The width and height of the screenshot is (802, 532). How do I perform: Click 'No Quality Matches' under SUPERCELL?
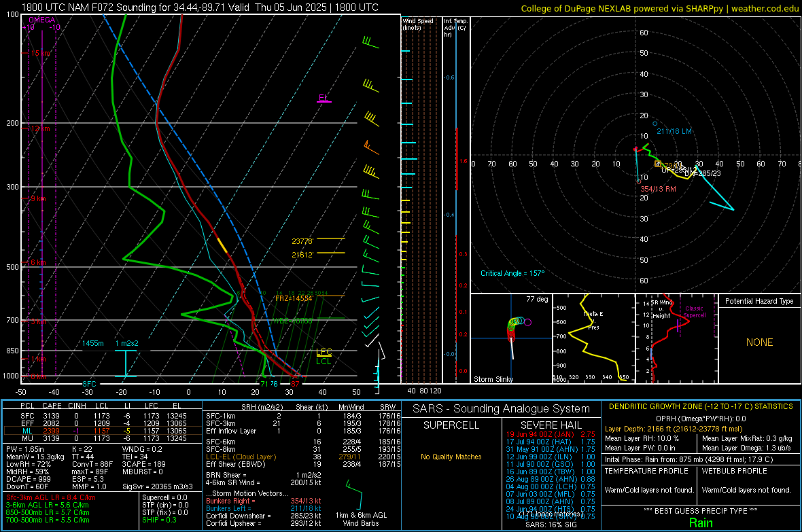[451, 457]
